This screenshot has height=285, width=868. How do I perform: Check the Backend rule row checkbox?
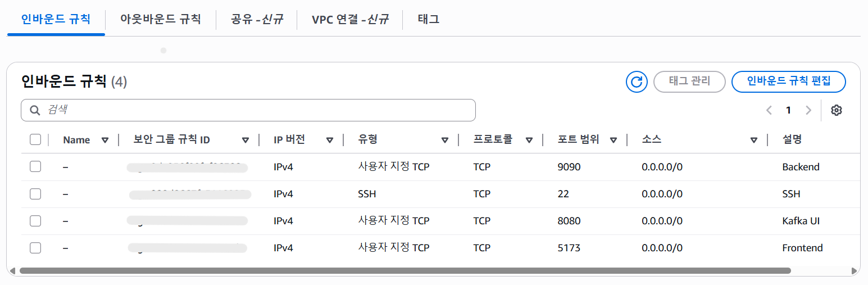pos(35,166)
